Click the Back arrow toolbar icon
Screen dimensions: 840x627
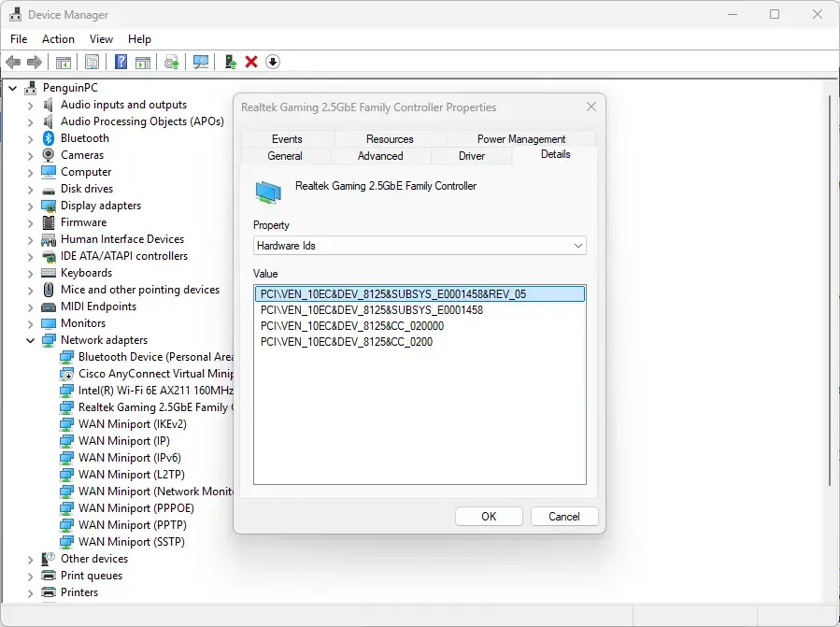point(13,63)
